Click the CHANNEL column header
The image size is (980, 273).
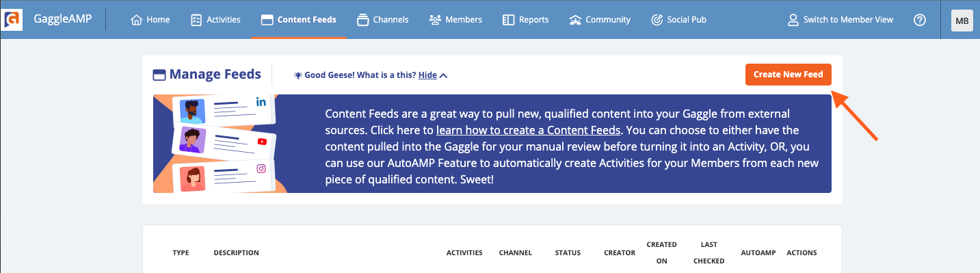click(516, 252)
